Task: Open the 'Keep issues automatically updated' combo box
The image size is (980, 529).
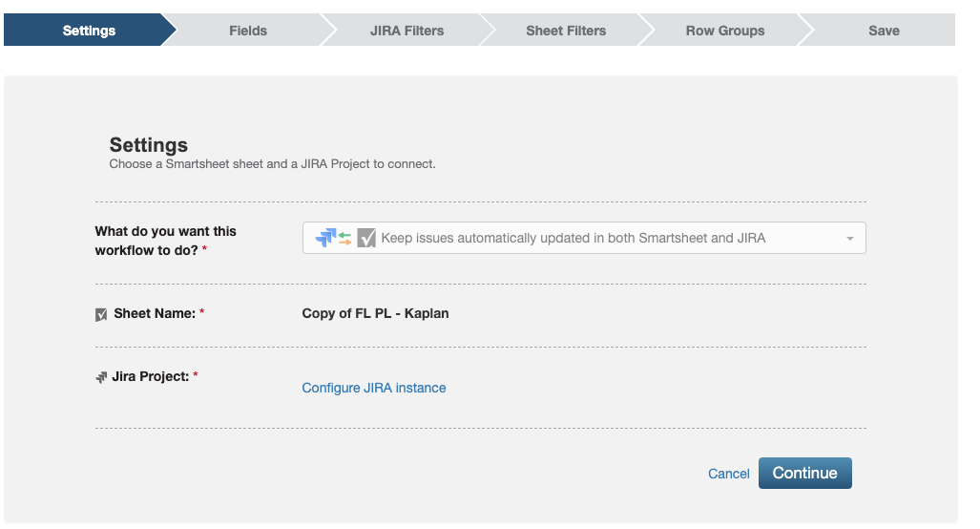Action: (x=584, y=238)
